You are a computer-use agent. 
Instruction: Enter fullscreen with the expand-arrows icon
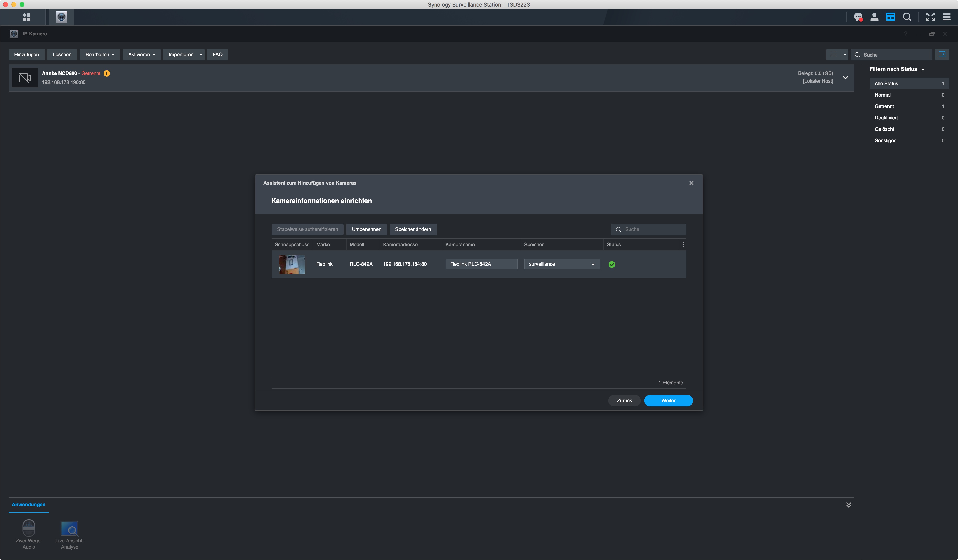930,17
